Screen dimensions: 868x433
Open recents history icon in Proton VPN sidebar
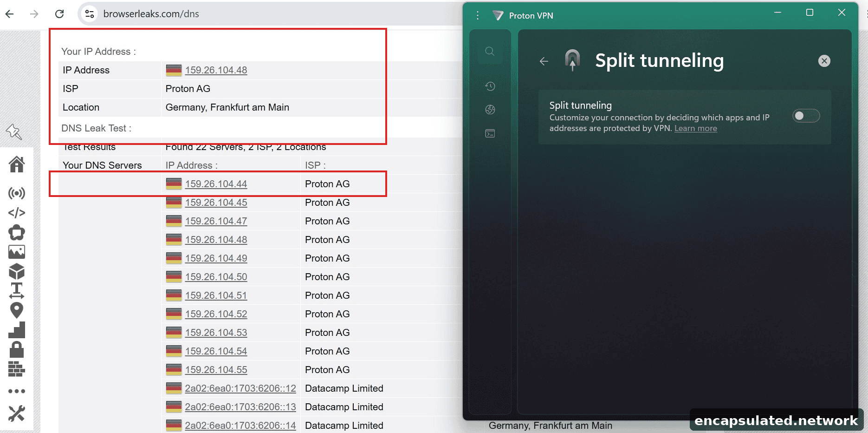coord(490,86)
